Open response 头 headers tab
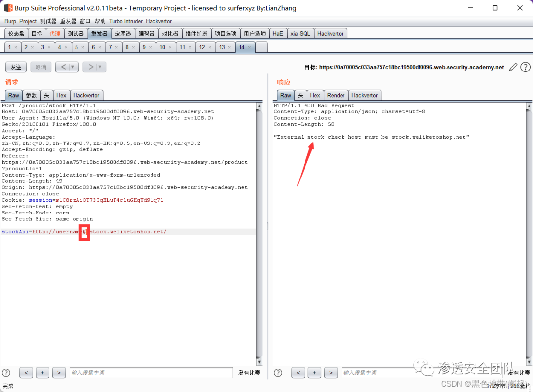This screenshot has height=392, width=533. pyautogui.click(x=301, y=95)
